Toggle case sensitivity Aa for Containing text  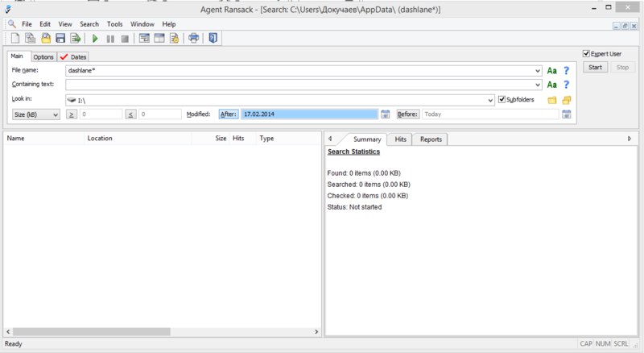(x=551, y=85)
